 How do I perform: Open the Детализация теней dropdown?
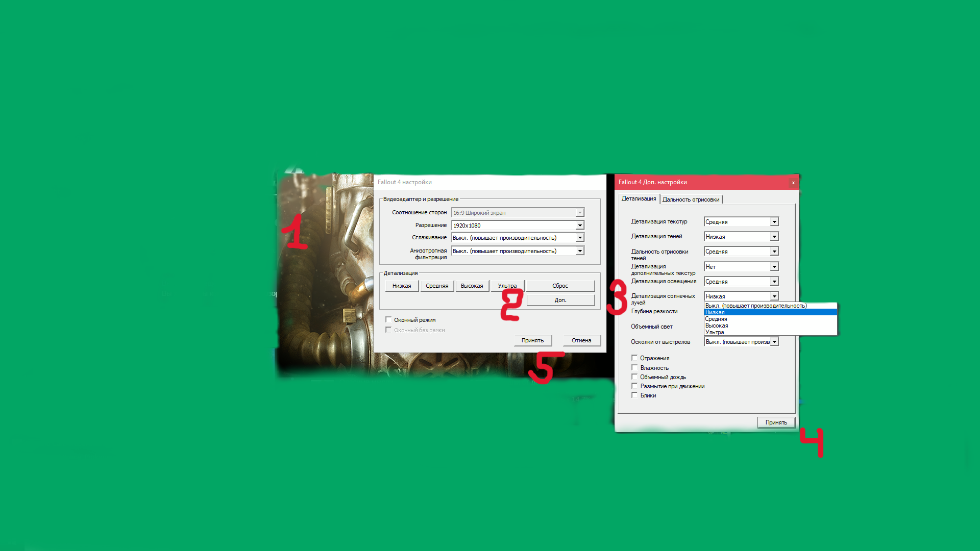point(741,237)
